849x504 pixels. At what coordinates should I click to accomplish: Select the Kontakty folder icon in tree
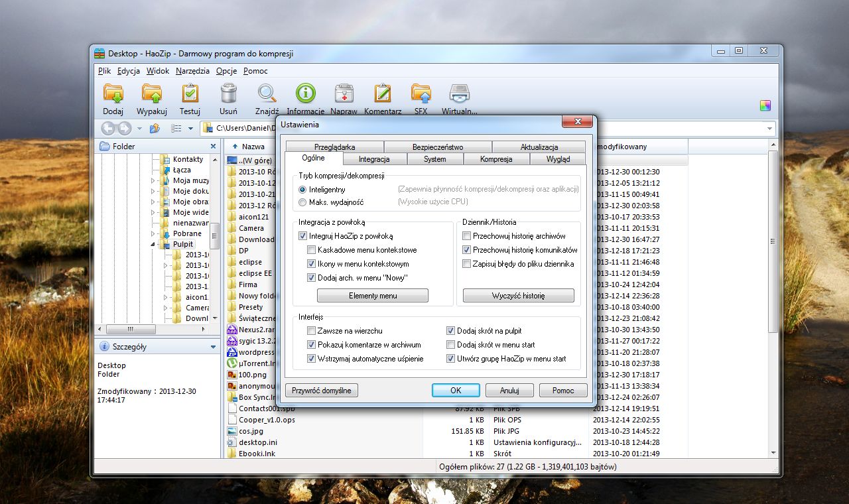point(166,159)
